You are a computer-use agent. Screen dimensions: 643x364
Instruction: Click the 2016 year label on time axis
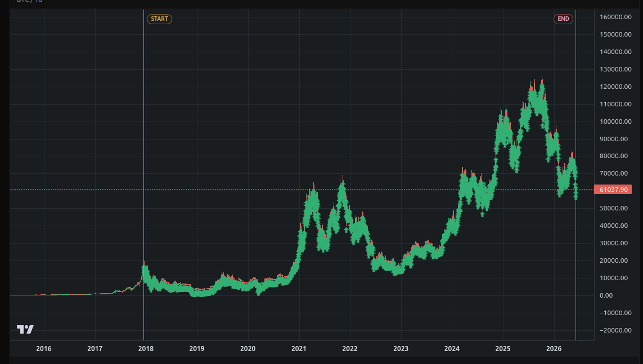coord(44,348)
